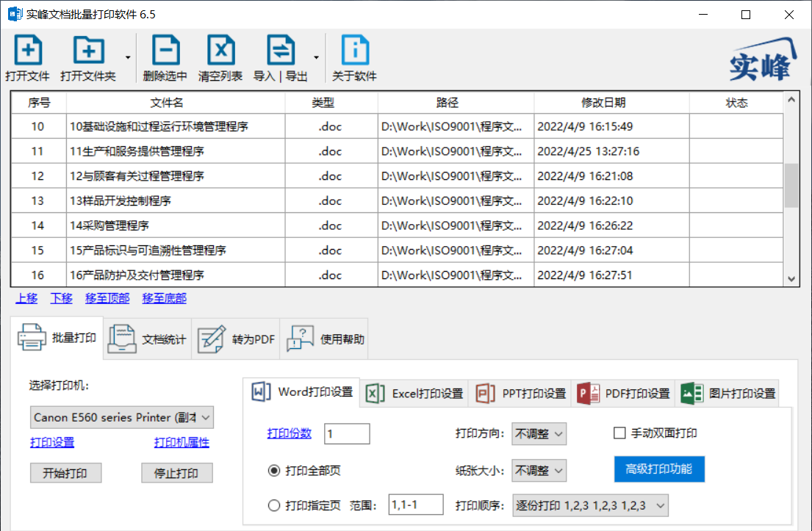
Task: Click the 开始打印 button
Action: click(65, 473)
